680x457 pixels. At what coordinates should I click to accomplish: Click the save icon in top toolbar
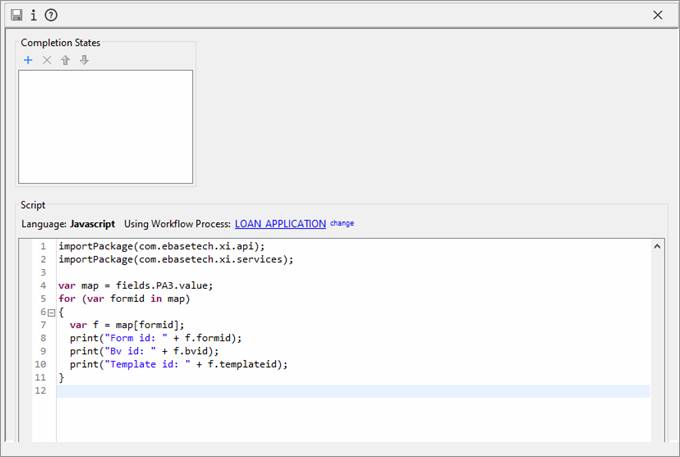point(17,15)
